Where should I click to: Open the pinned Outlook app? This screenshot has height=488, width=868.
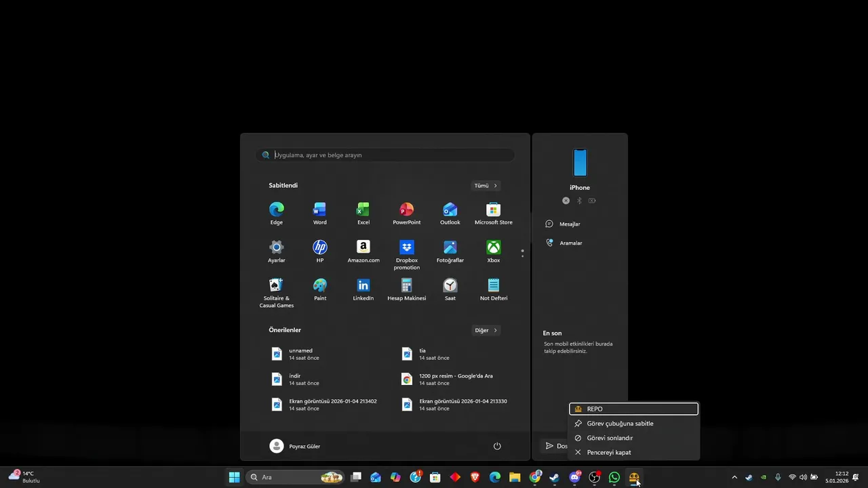point(450,213)
